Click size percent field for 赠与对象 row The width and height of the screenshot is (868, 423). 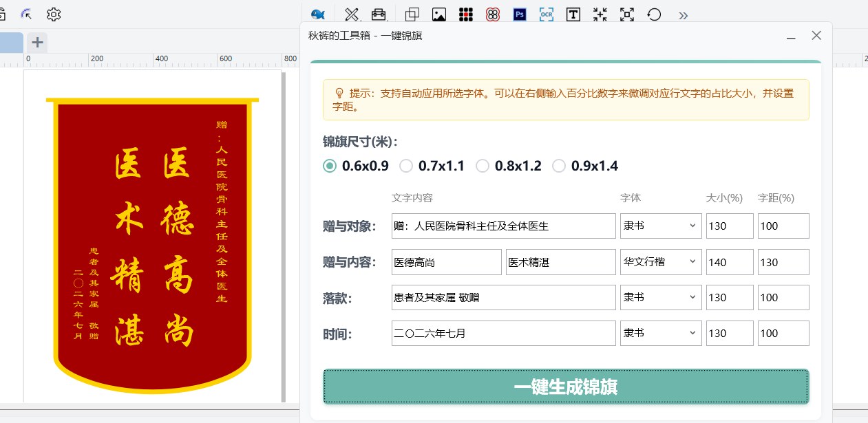(x=730, y=226)
